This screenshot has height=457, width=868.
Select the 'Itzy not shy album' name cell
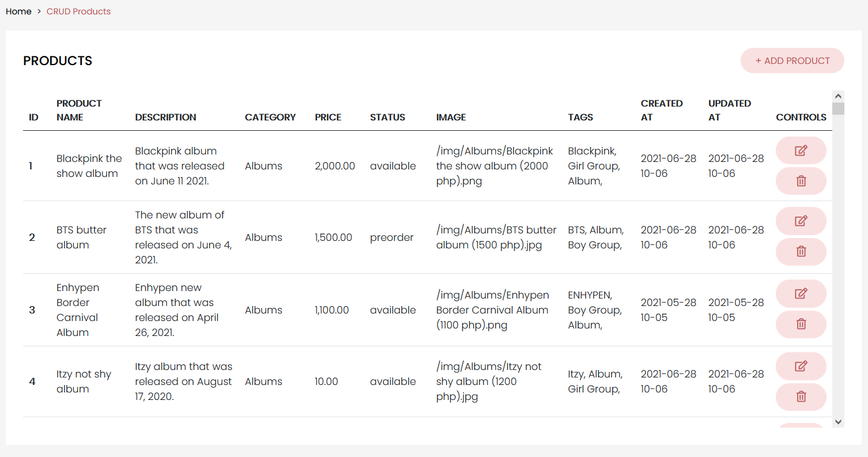tap(84, 382)
